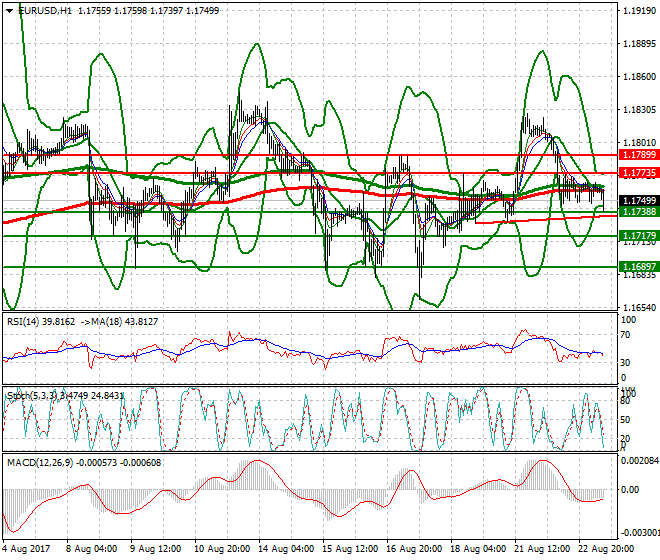This screenshot has width=660, height=560.
Task: Click the 14 Aug 04:00 time axis label
Action: pyautogui.click(x=286, y=549)
